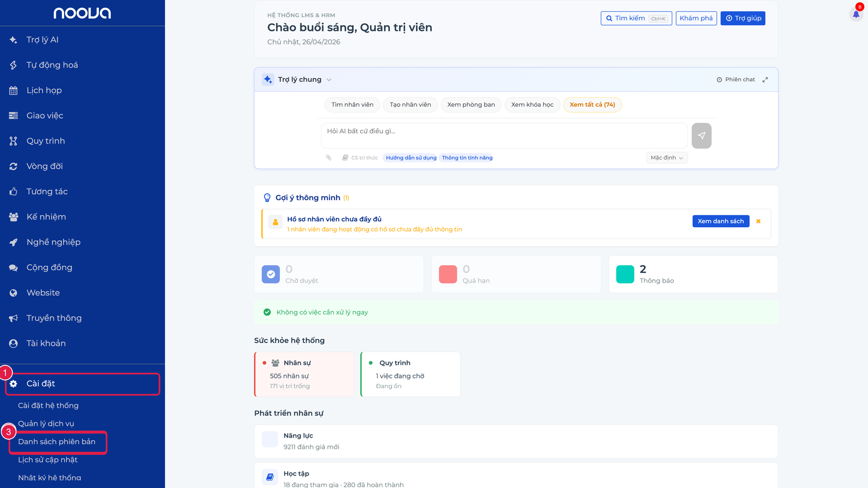Screen dimensions: 868x488
Task: Select the Xem tất cả (74) chip
Action: click(592, 105)
